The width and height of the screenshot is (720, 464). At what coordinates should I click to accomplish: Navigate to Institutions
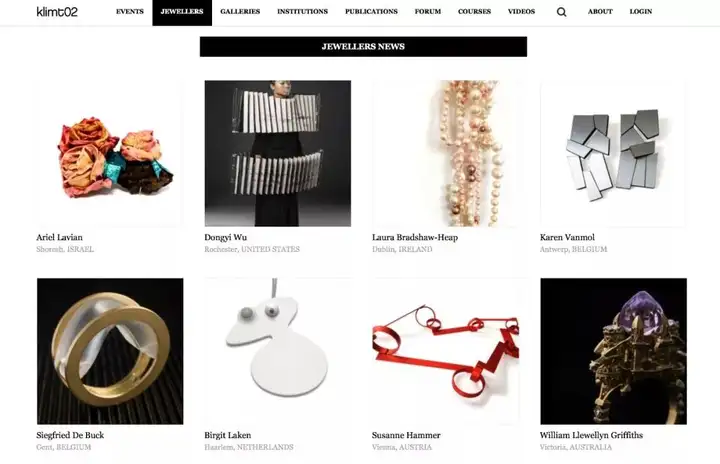click(x=302, y=11)
